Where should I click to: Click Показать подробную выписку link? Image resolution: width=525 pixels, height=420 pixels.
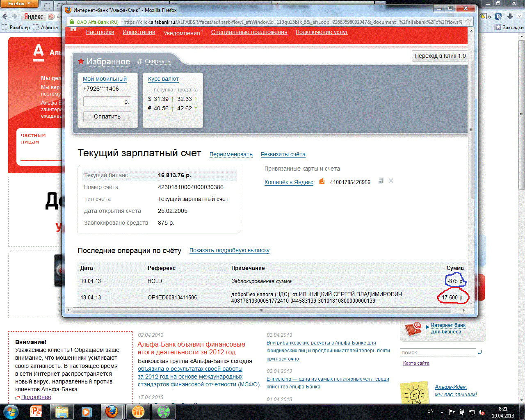pos(229,250)
